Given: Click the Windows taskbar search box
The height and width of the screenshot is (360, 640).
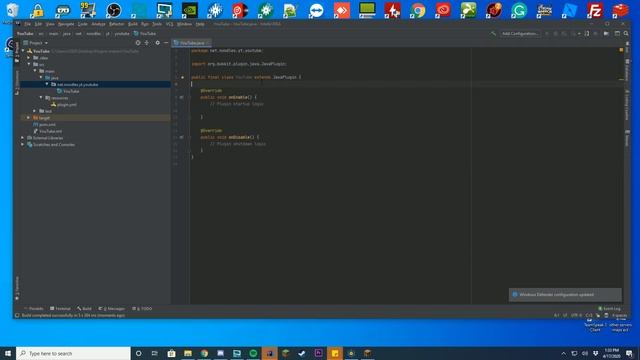Looking at the screenshot, I should (x=73, y=353).
